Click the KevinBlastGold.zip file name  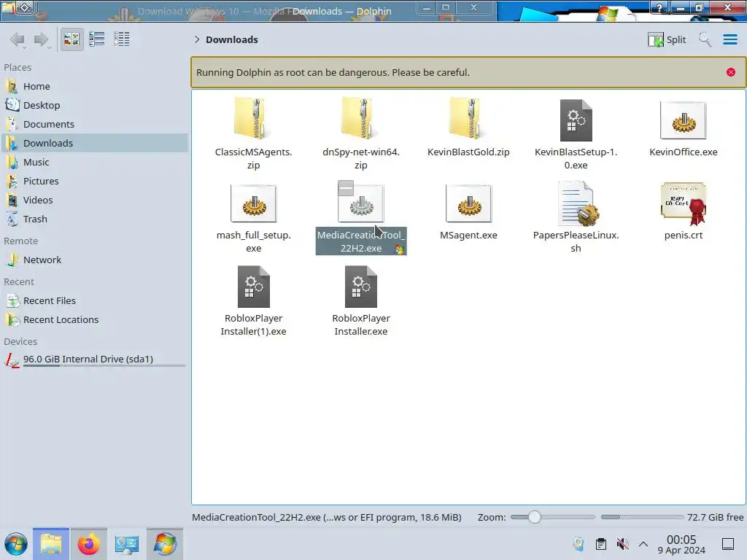click(468, 152)
